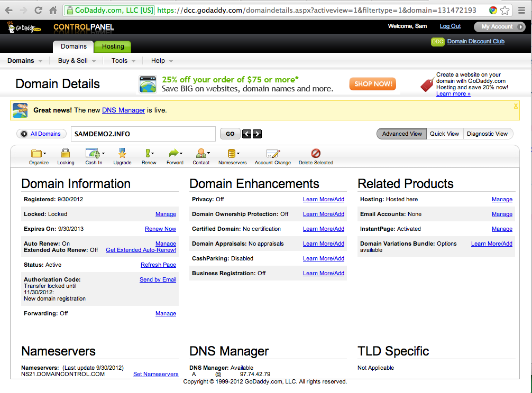
Task: Click the GoDaddy logo
Action: click(x=24, y=27)
